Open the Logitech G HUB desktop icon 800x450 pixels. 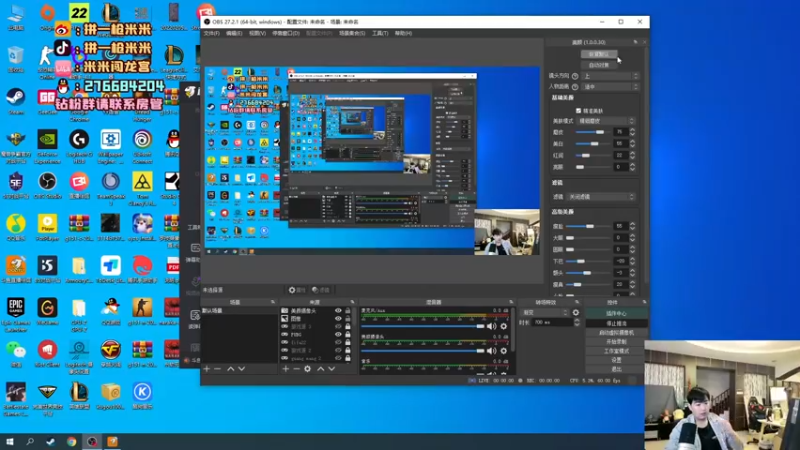pos(79,146)
